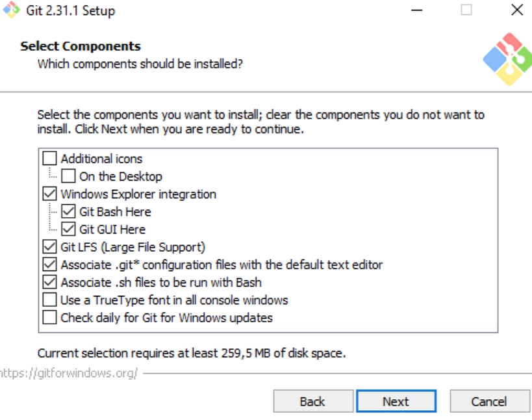Uncheck the Git GUI Here checkbox
532x420 pixels.
coord(69,229)
